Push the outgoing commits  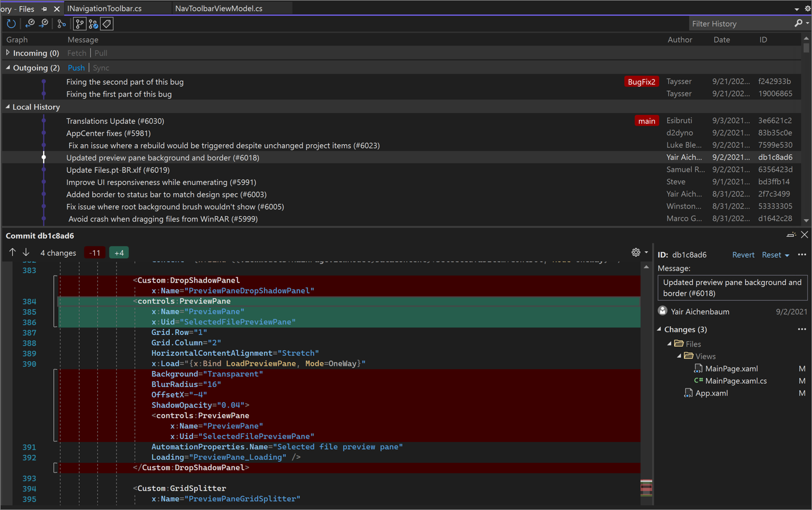pos(76,67)
